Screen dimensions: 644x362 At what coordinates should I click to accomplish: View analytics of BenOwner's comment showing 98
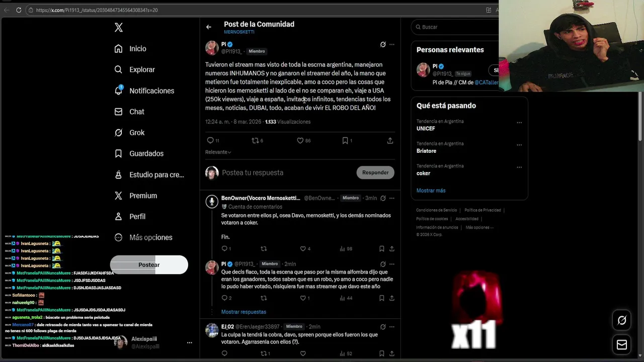pyautogui.click(x=346, y=249)
